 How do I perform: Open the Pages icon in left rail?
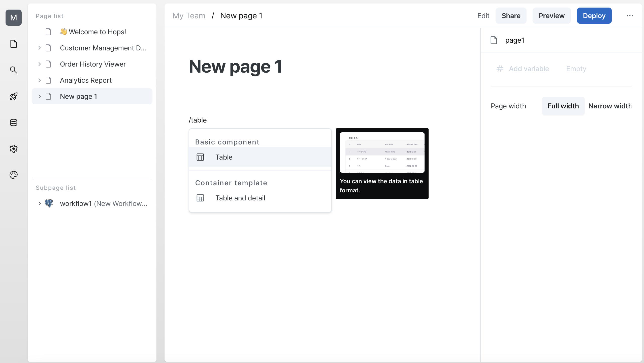point(14,44)
